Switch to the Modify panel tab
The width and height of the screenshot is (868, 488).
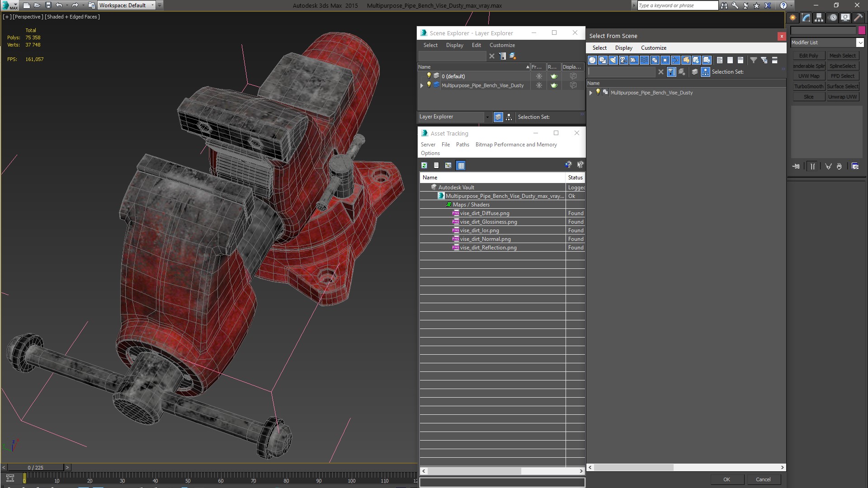pyautogui.click(x=806, y=18)
